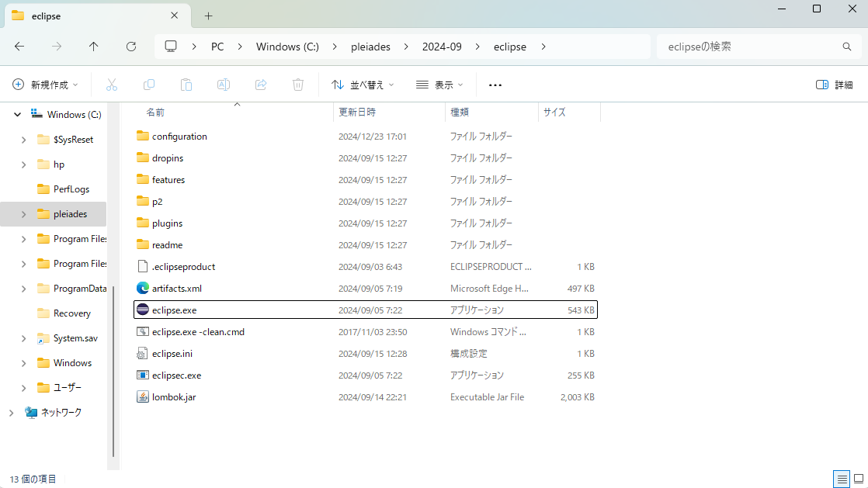Click the eclipseの検索 search box
This screenshot has height=488, width=868.
point(749,47)
